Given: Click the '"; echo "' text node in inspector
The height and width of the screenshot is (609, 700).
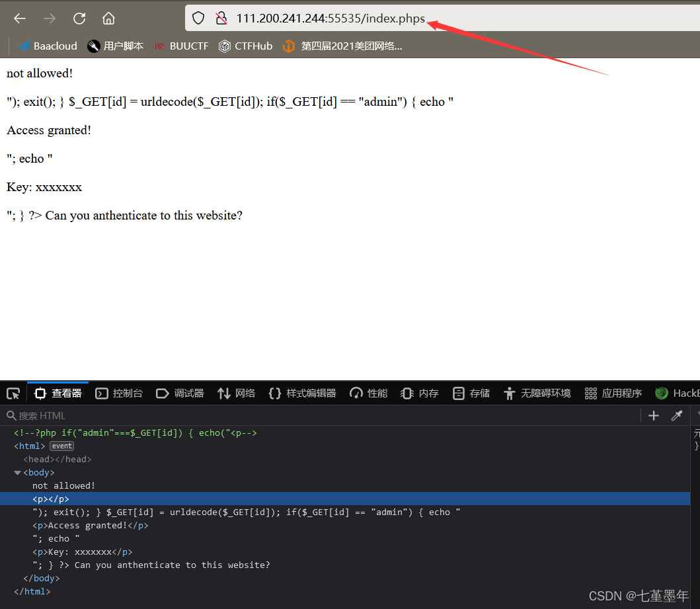Looking at the screenshot, I should tap(56, 538).
